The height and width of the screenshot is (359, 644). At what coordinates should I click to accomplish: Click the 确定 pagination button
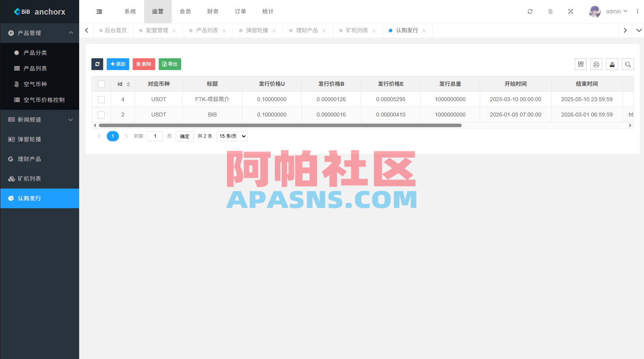(x=185, y=136)
